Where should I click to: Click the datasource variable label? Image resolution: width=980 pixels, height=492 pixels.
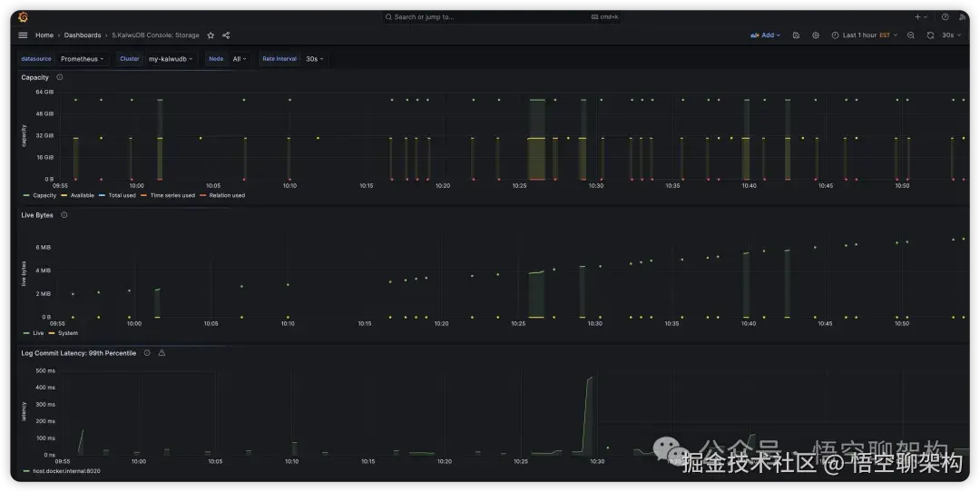36,59
